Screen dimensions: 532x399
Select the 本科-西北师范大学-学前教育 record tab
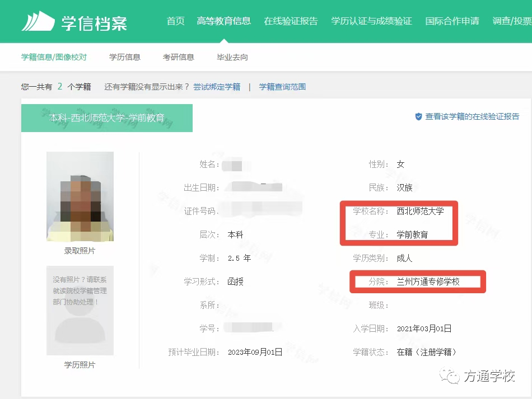[x=107, y=118]
